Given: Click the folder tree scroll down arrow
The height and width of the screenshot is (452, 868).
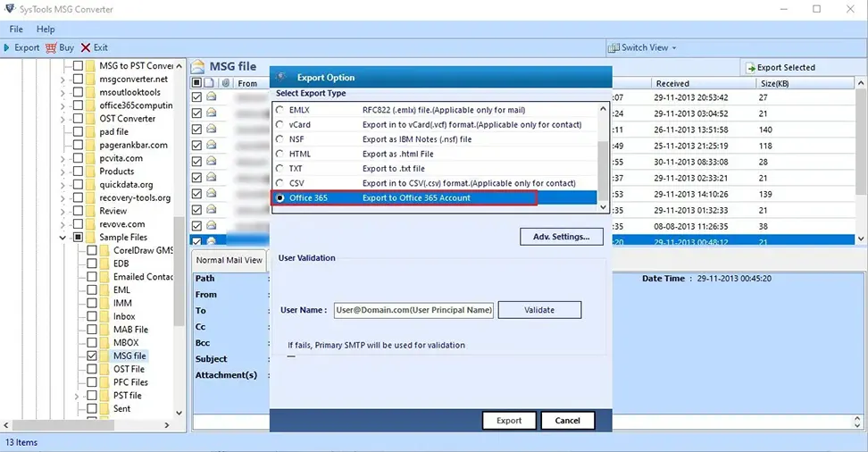Looking at the screenshot, I should (179, 413).
